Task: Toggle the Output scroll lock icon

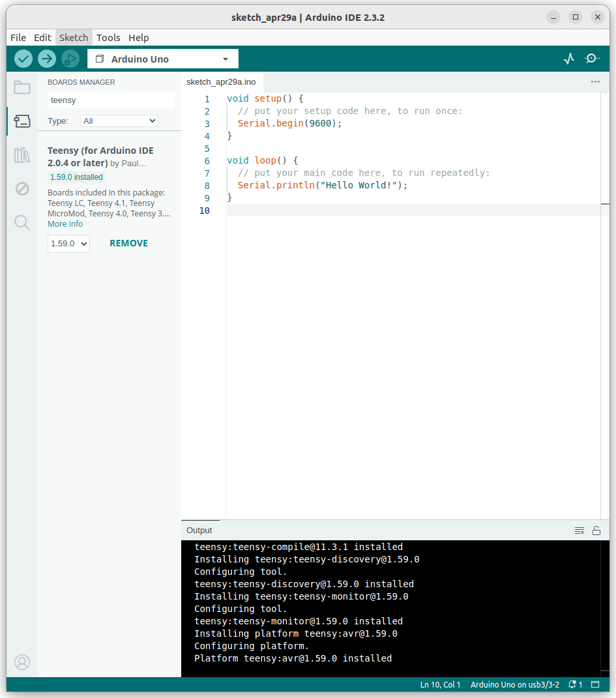Action: (596, 531)
